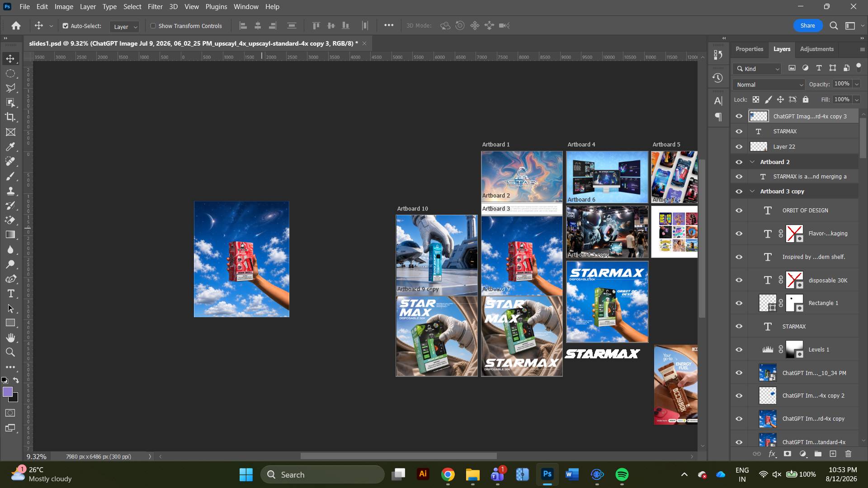Select the Eyedropper tool
This screenshot has height=488, width=868.
tap(10, 147)
